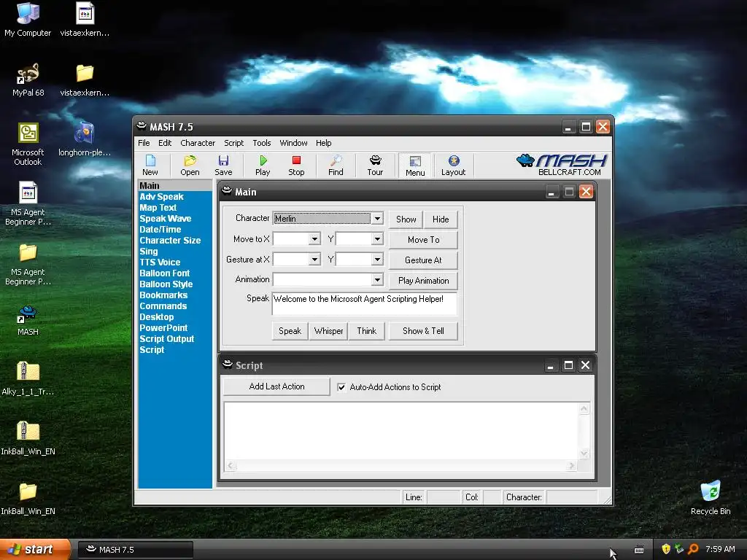Click the Gesture At button
747x560 pixels.
pyautogui.click(x=424, y=260)
